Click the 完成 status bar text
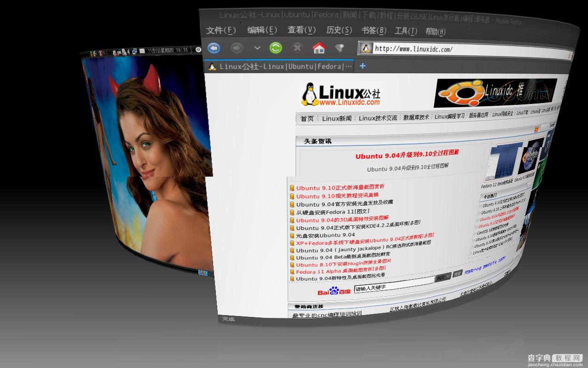The width and height of the screenshot is (588, 368). pyautogui.click(x=228, y=319)
